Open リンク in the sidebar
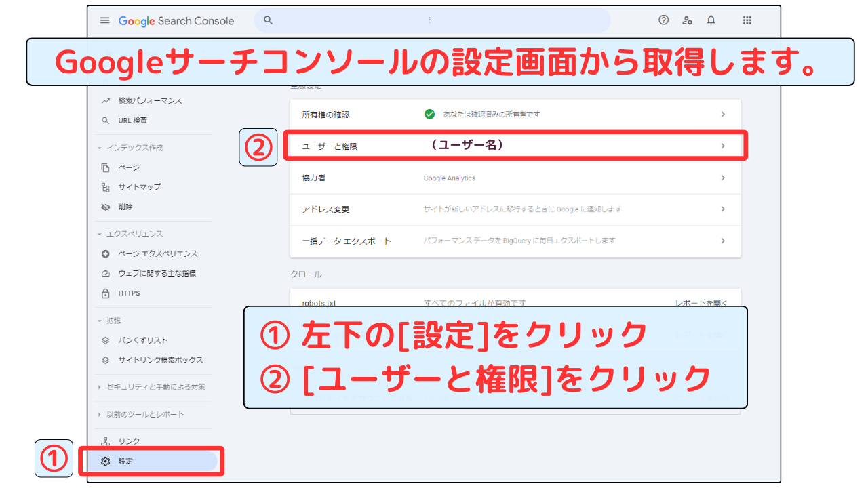868x488 pixels. 129,441
